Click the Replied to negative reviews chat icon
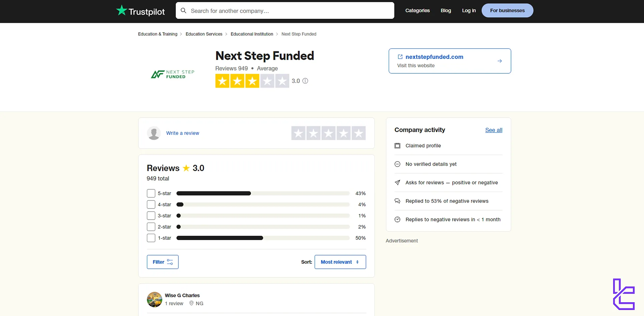 [x=397, y=201]
